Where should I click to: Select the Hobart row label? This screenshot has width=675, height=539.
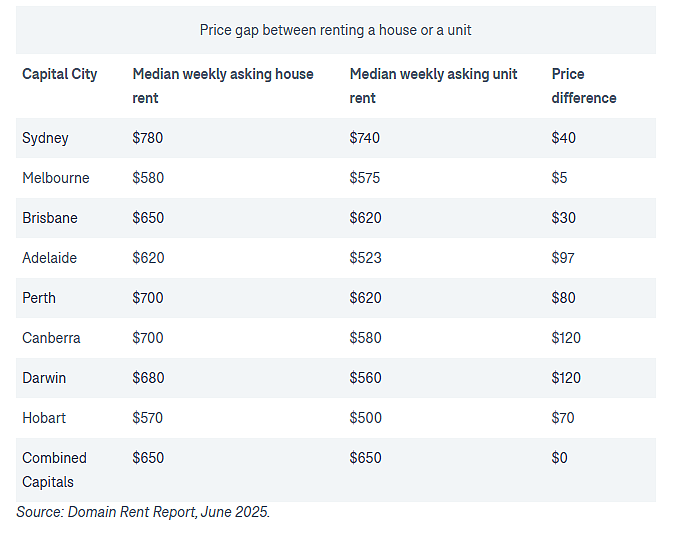tap(44, 418)
